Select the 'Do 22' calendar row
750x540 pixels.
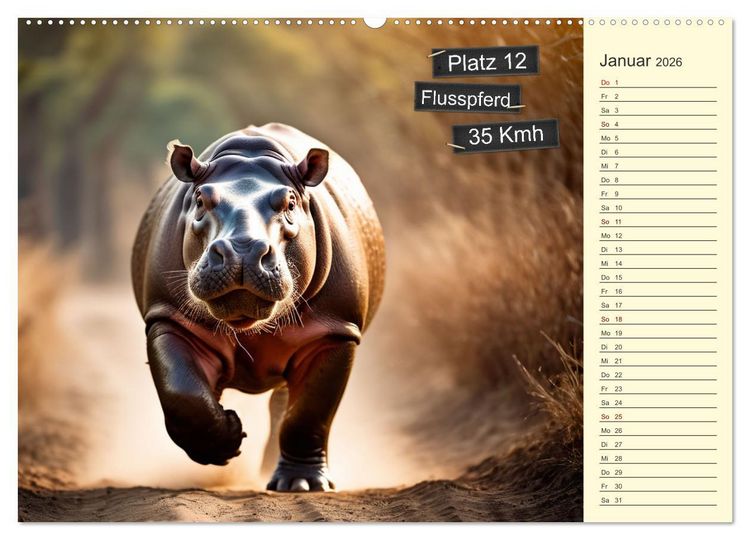658,375
